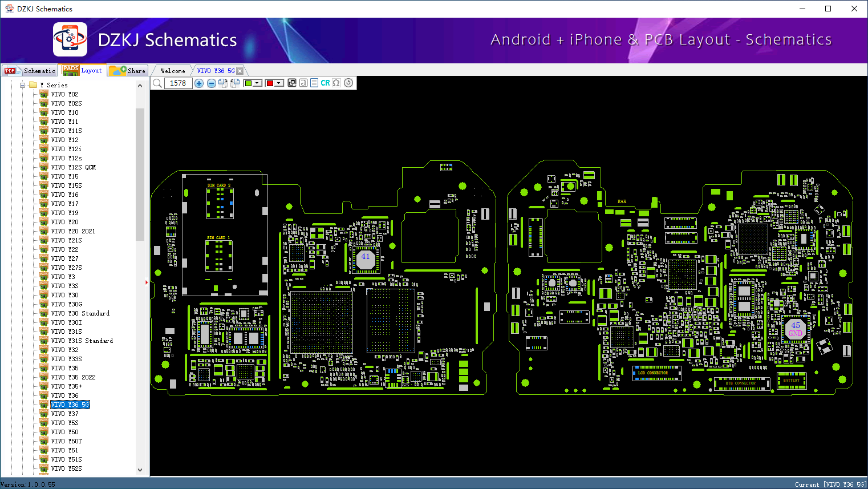Switch to the Schematic tab
The image size is (868, 489).
coord(30,71)
